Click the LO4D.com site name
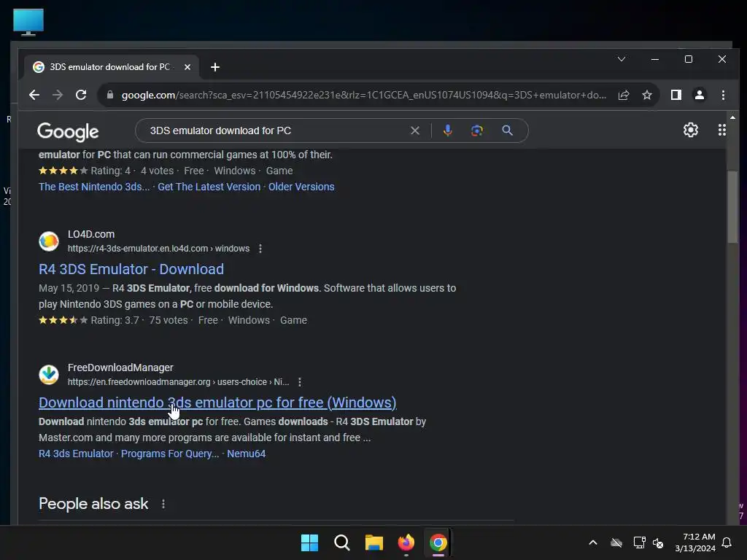 [91, 234]
